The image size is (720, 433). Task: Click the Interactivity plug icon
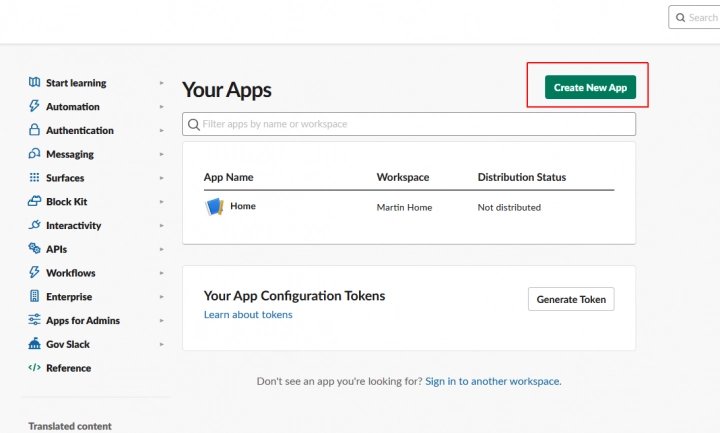coord(34,225)
